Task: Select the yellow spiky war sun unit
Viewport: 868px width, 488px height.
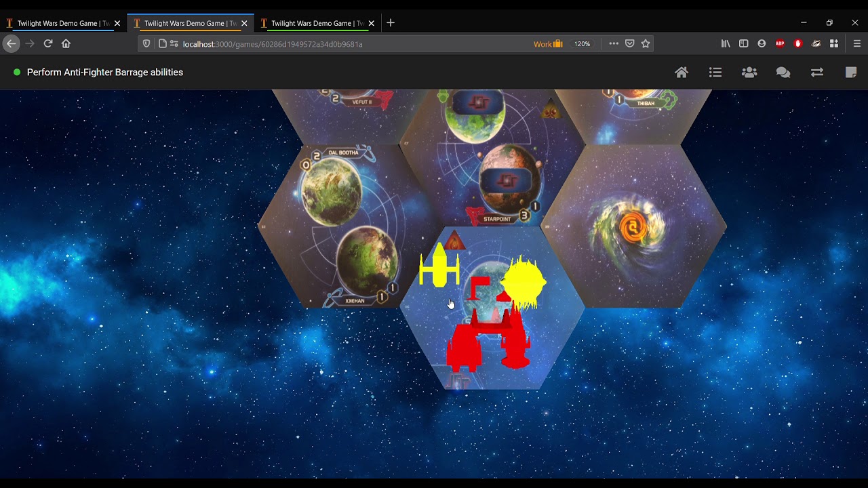Action: coord(524,283)
